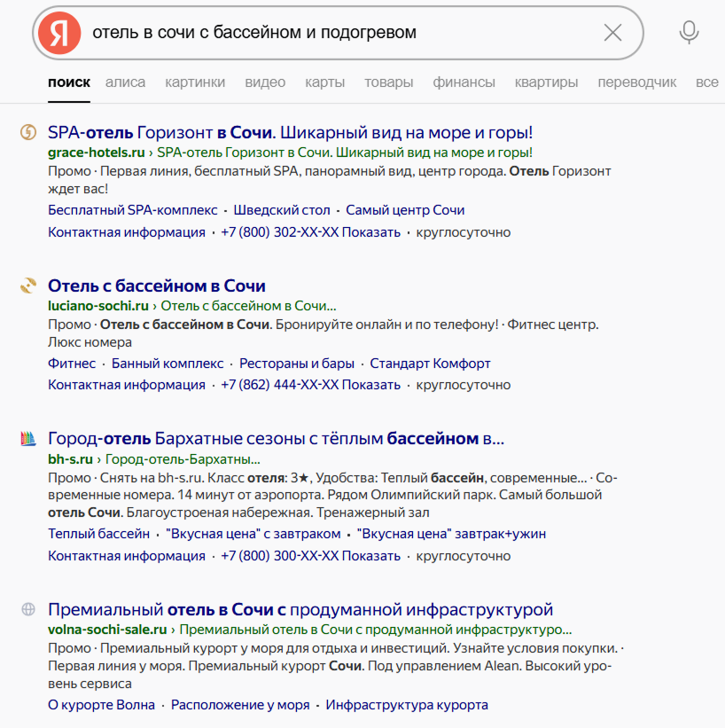Open Самый центр Сочи sitelink
The width and height of the screenshot is (725, 728).
point(405,210)
